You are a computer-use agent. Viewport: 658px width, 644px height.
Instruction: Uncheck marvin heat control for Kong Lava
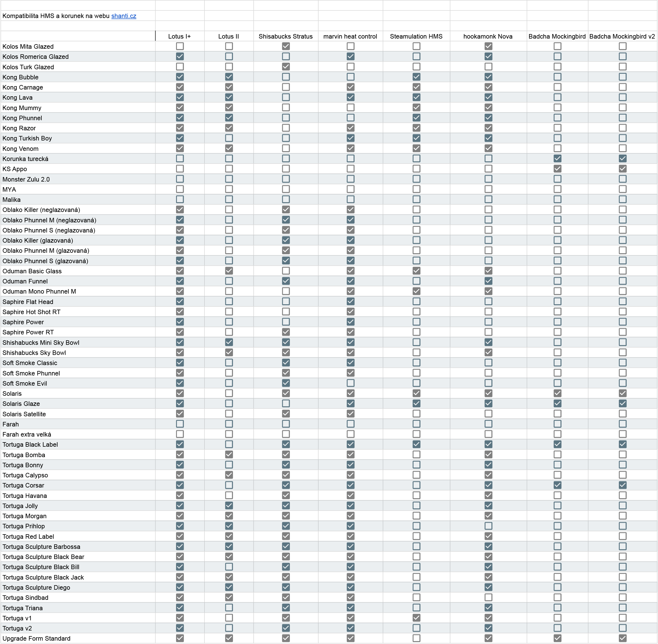pos(350,97)
